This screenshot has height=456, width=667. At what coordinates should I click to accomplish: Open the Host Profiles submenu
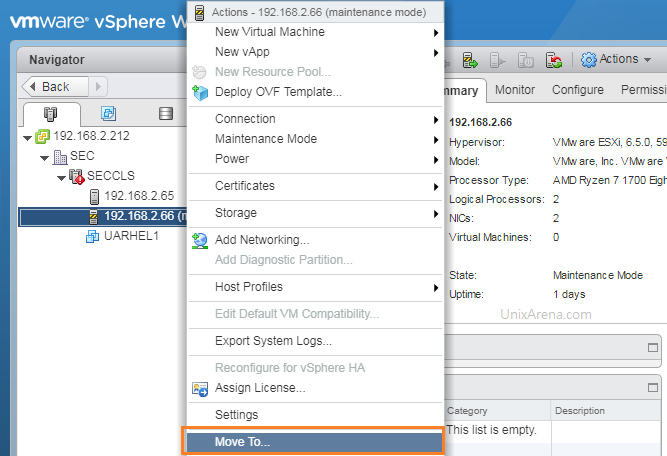(316, 287)
